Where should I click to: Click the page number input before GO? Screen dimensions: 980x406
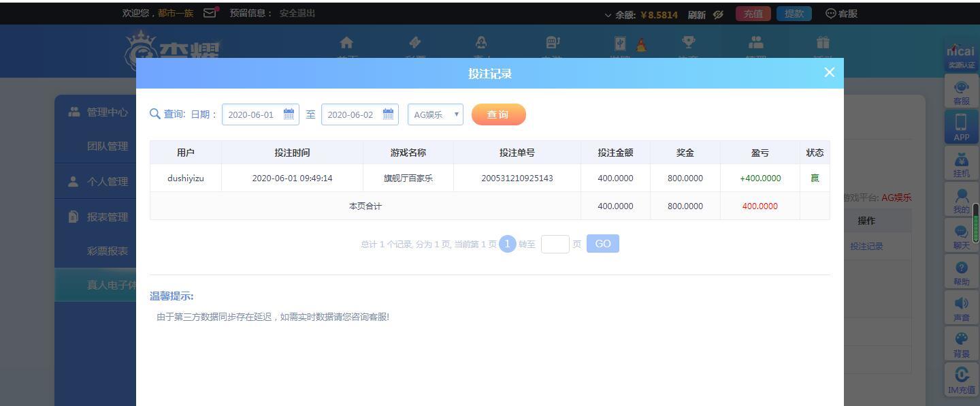click(555, 243)
